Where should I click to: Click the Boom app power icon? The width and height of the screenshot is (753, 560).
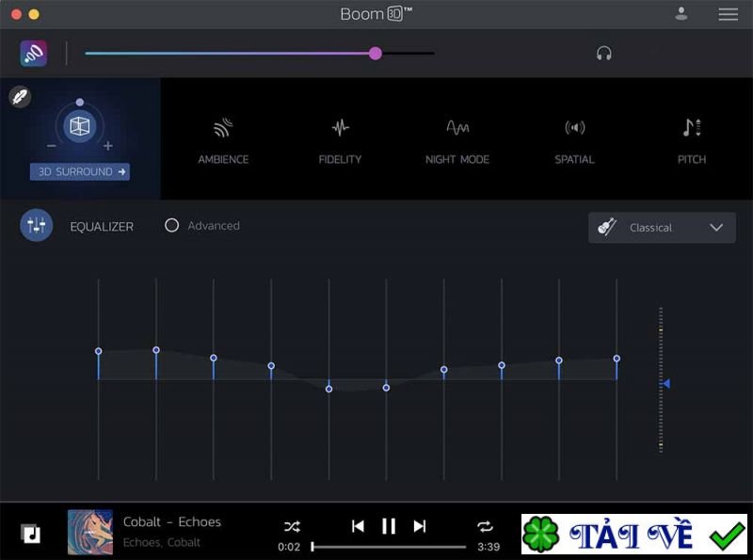(34, 54)
